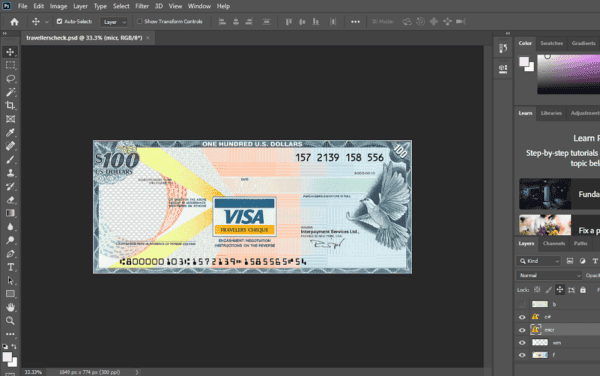
Task: Select the Hand tool
Action: tap(10, 307)
